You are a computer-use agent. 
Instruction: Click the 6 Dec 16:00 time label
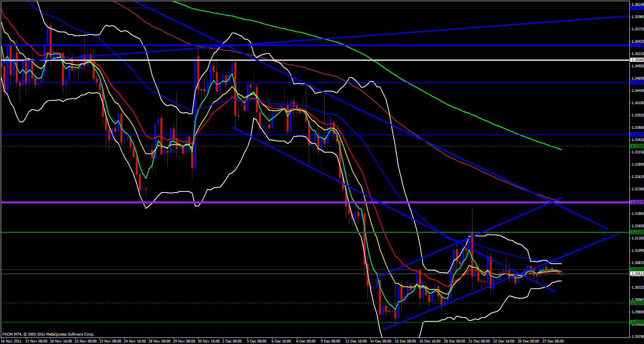(x=281, y=341)
